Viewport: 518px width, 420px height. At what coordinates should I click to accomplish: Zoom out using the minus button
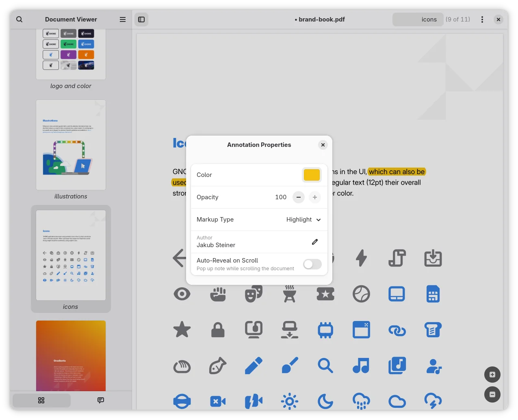492,394
